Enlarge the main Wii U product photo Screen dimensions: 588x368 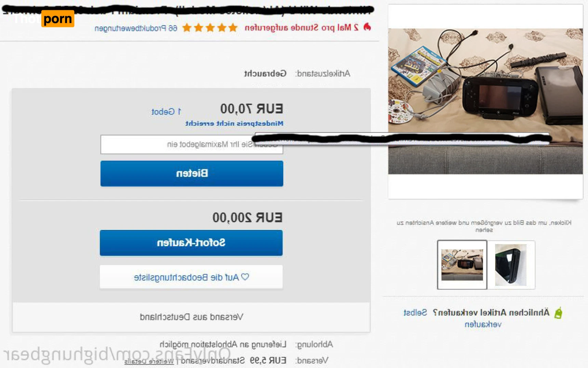coord(485,101)
